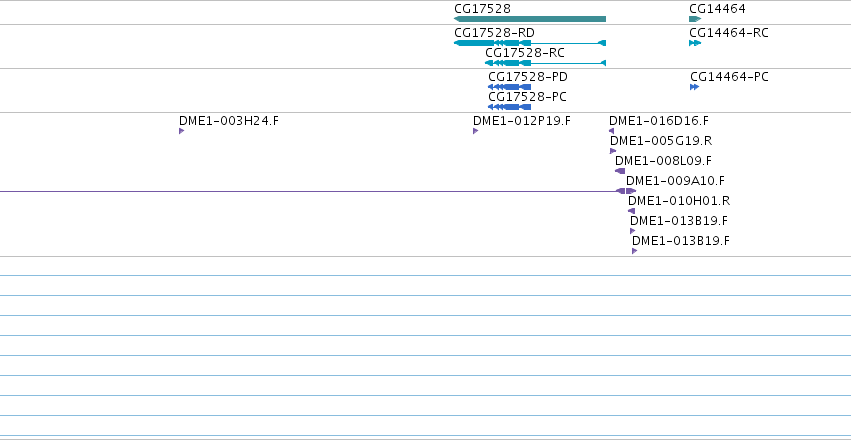851x440 pixels.
Task: Click the DME1-003H24.F label
Action: [x=229, y=120]
